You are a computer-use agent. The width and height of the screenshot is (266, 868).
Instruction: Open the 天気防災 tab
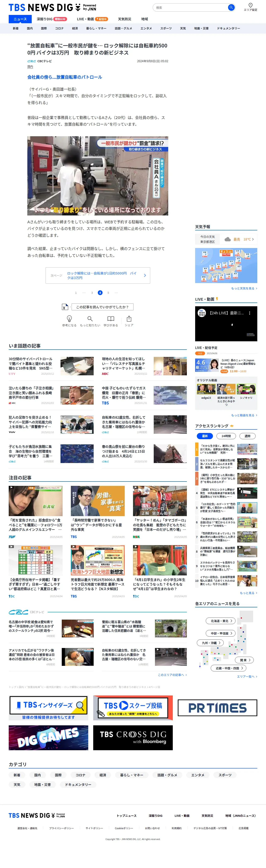[x=125, y=19]
